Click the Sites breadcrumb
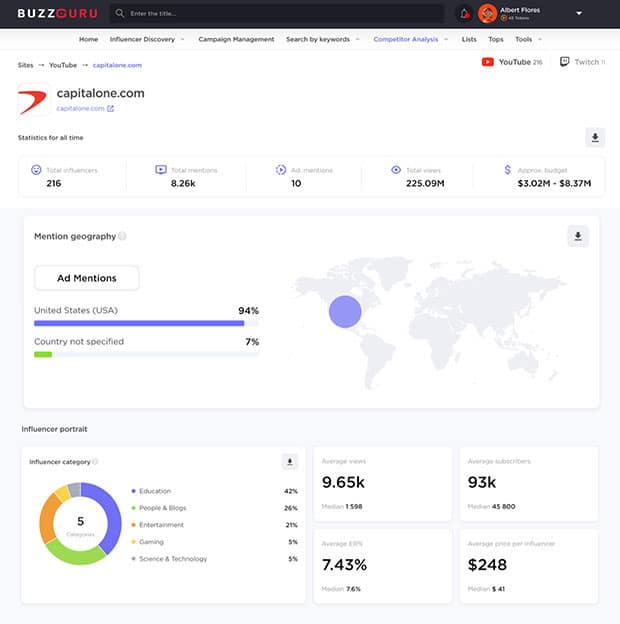620x624 pixels. point(25,65)
